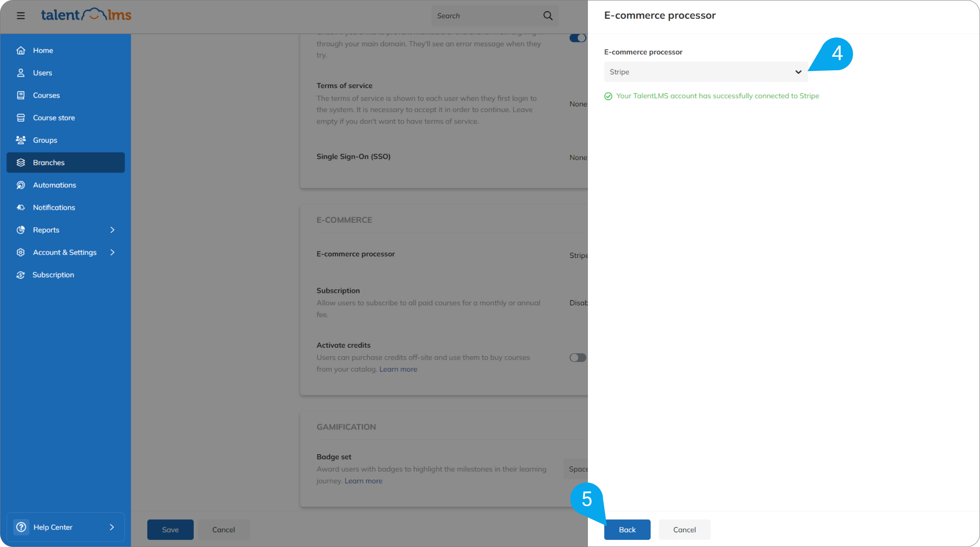Click the Subscription Disabled value
The width and height of the screenshot is (980, 547).
pyautogui.click(x=579, y=303)
